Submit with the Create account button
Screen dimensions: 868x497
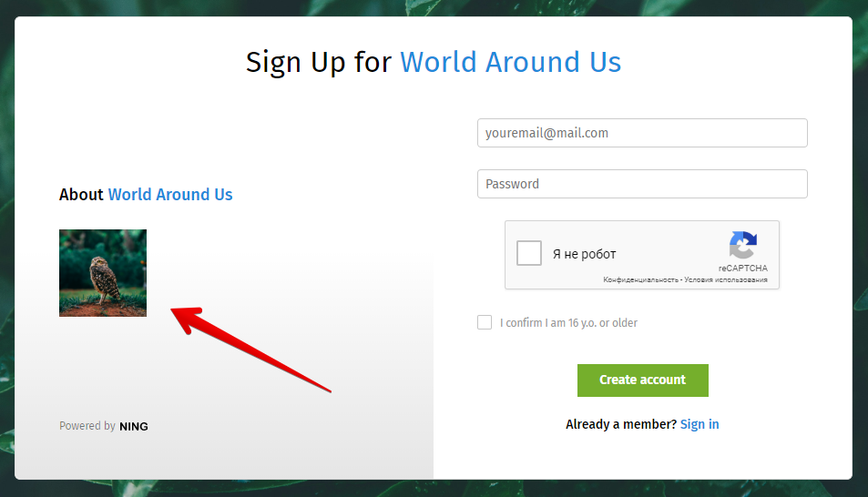pyautogui.click(x=643, y=380)
